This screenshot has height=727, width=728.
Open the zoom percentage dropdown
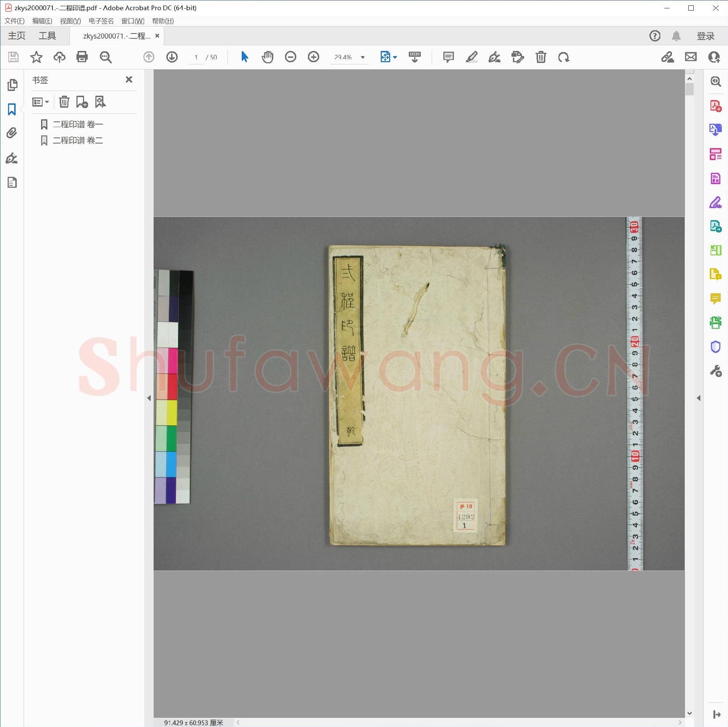coord(363,57)
